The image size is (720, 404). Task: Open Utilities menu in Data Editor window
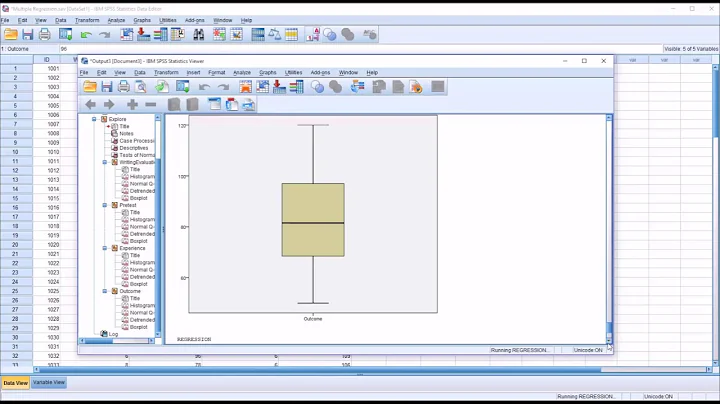pos(168,20)
